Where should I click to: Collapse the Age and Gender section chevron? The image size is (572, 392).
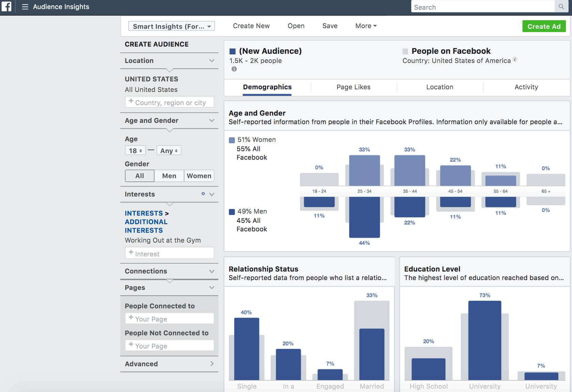click(212, 120)
